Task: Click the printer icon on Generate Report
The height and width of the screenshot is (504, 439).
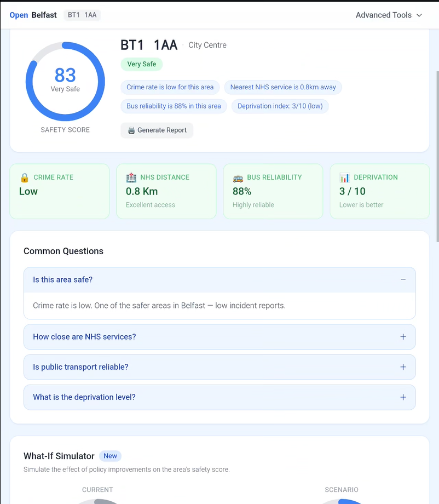Action: pos(131,130)
